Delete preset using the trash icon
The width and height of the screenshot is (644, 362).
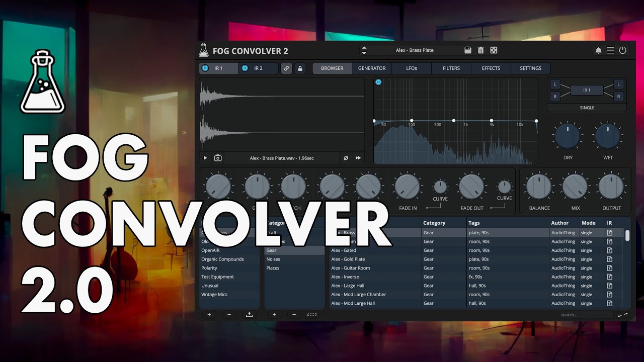(481, 50)
